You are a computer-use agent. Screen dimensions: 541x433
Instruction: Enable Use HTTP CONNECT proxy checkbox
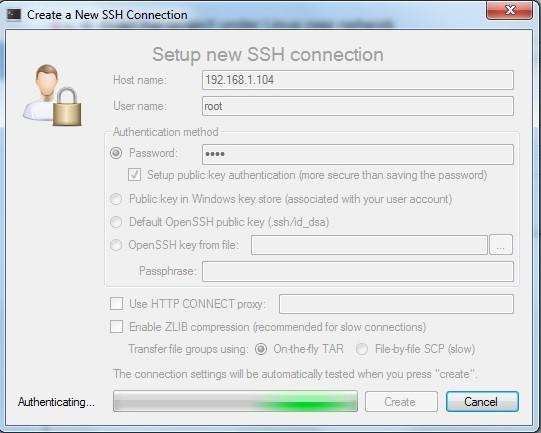pyautogui.click(x=116, y=304)
